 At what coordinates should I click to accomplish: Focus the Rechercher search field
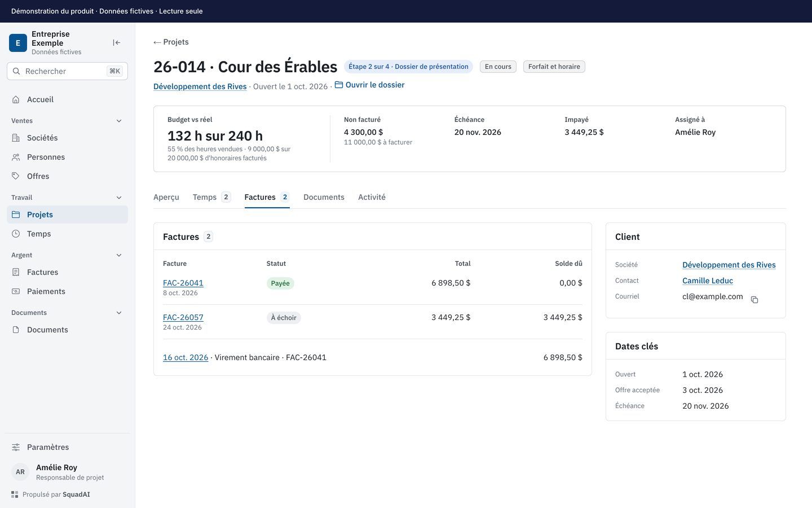(68, 71)
